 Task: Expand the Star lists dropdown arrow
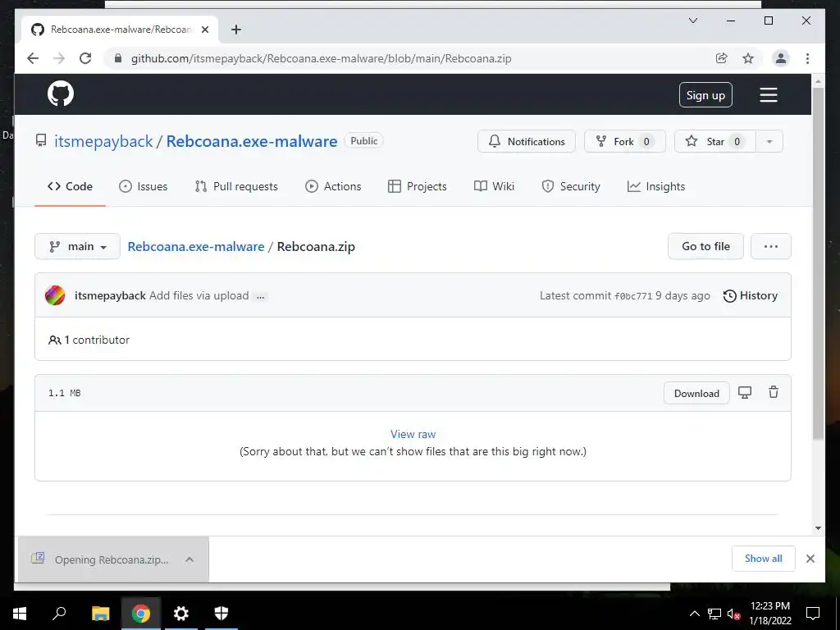[769, 141]
